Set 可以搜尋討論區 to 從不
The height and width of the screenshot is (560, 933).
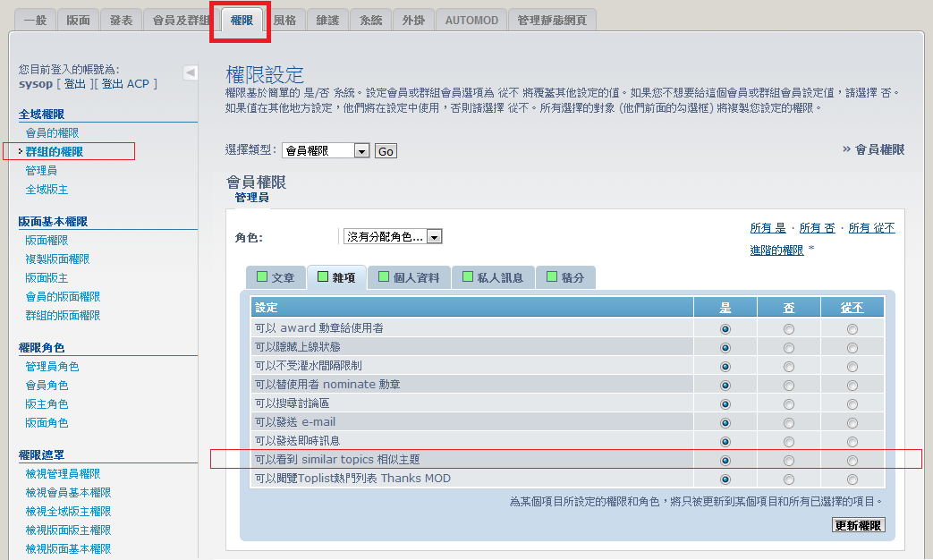click(852, 403)
